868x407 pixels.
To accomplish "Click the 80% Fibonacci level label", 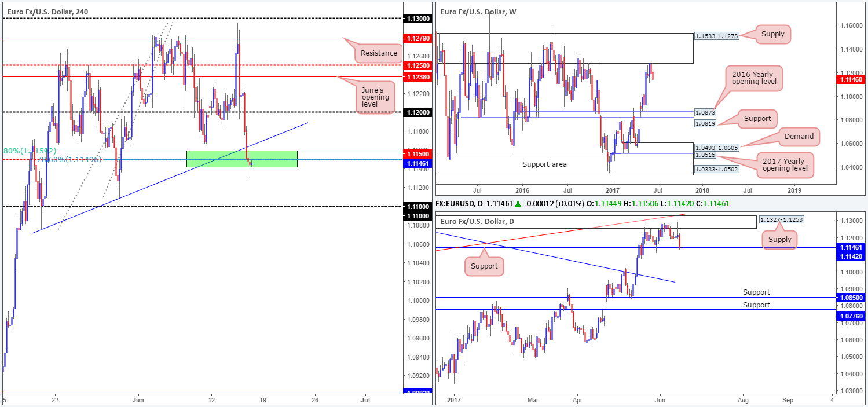I will [29, 151].
